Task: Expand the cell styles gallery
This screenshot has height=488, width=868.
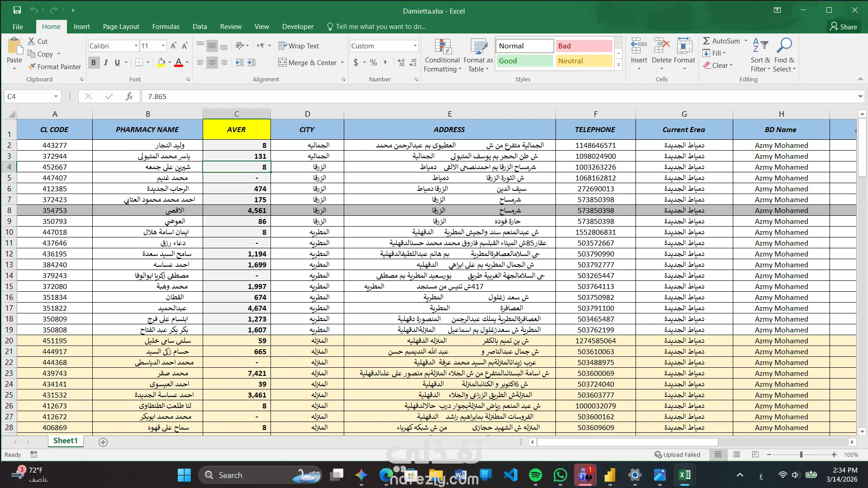Action: pos(618,66)
